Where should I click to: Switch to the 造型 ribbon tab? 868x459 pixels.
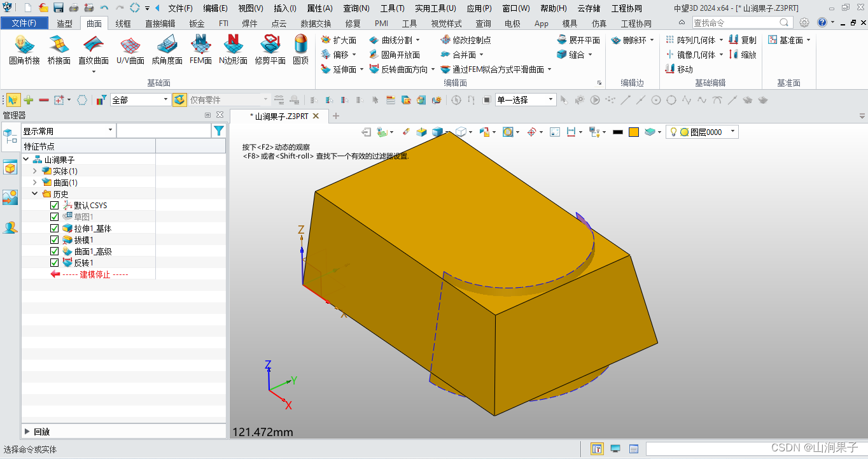[x=65, y=24]
